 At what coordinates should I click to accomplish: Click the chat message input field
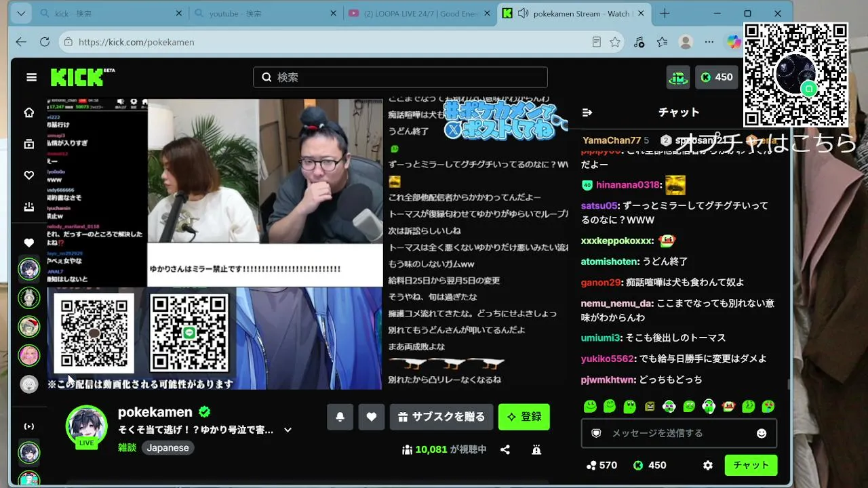[679, 433]
